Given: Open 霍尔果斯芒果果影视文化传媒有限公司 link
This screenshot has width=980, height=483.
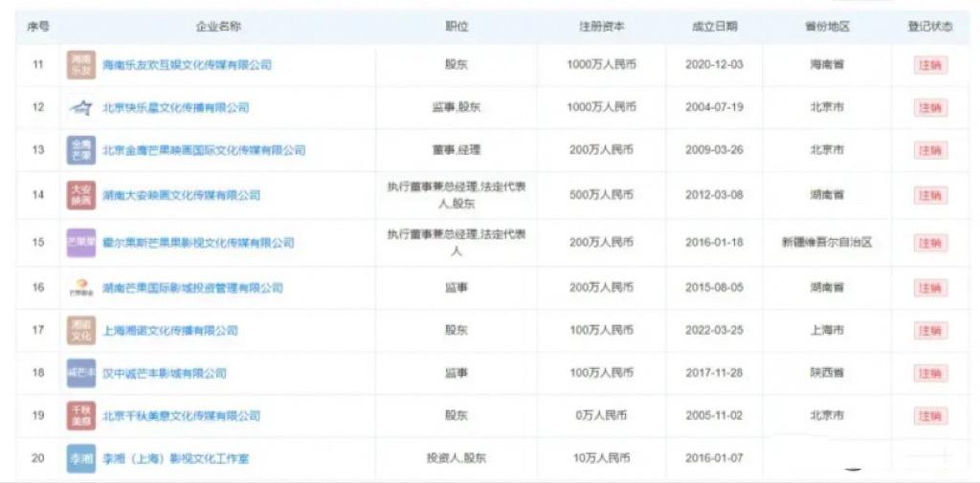Looking at the screenshot, I should click(198, 243).
